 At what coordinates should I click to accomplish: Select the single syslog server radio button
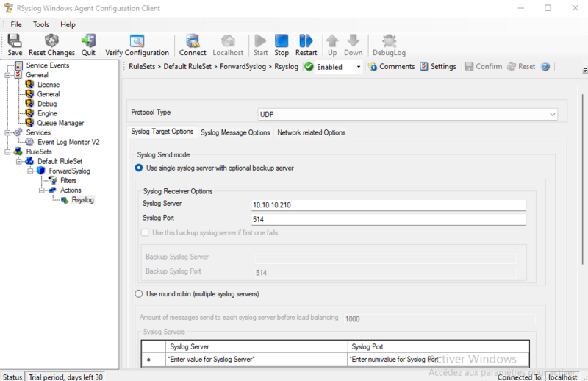click(x=139, y=168)
